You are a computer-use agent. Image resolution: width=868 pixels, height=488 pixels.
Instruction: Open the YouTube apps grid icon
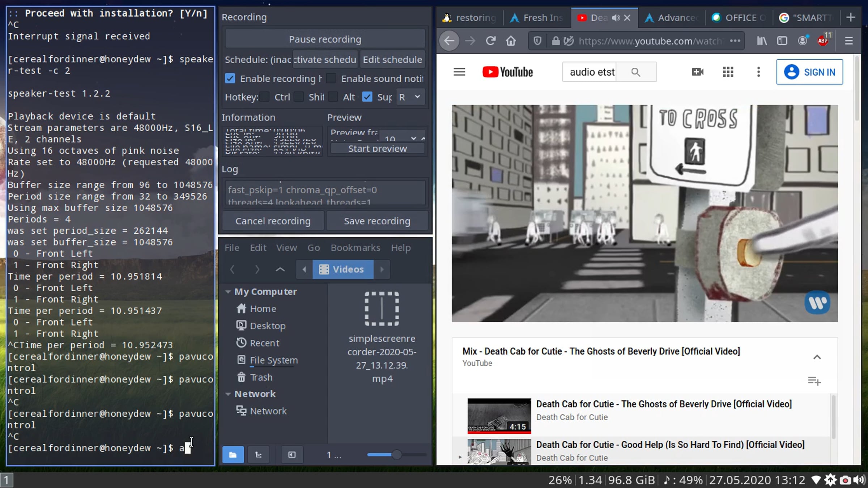(728, 72)
